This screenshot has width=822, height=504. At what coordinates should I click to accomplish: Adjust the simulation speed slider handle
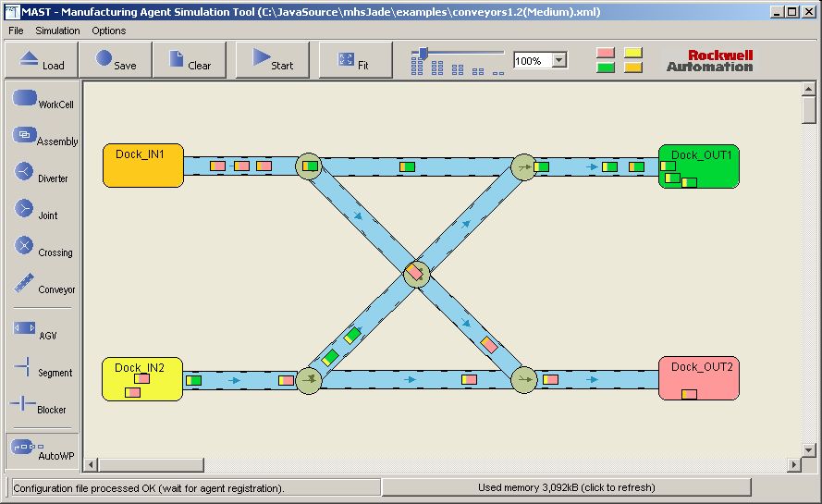coord(423,53)
